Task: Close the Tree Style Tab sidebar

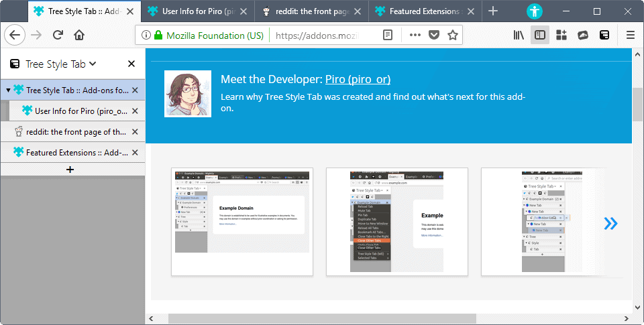Action: (131, 64)
